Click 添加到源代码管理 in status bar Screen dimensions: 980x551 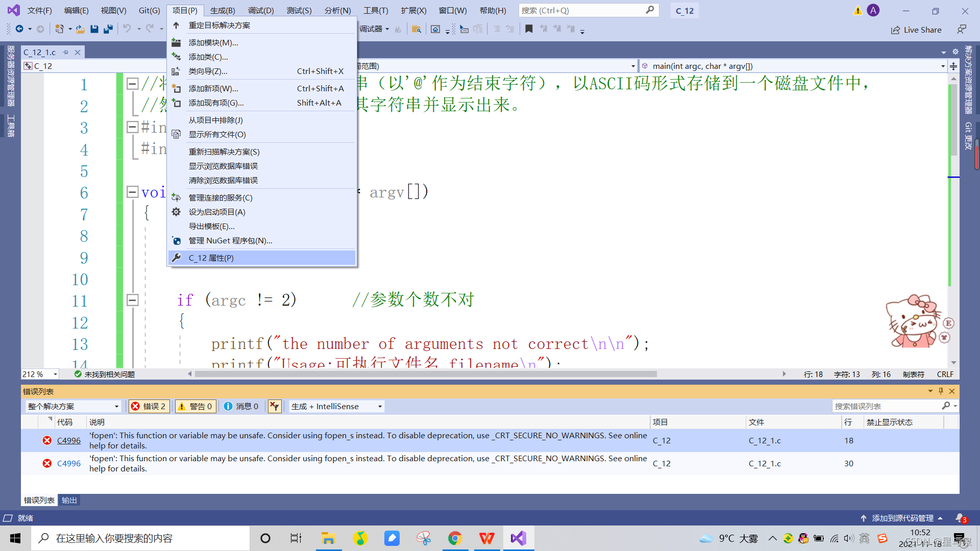pyautogui.click(x=902, y=518)
